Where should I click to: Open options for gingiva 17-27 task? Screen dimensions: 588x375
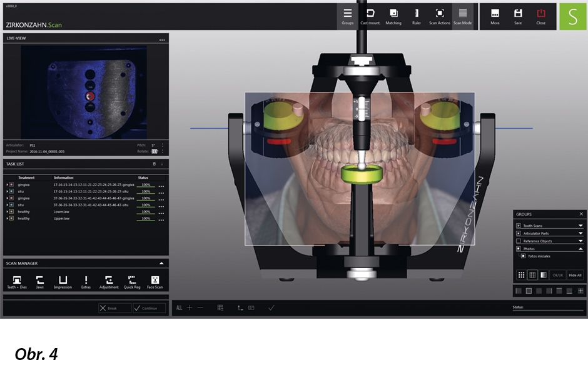(x=161, y=186)
